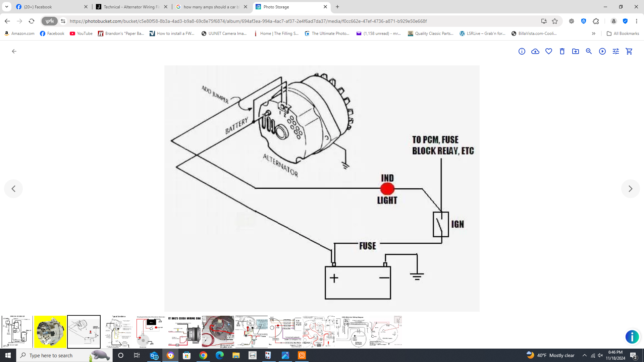The image size is (644, 362).
Task: Click the photobucket URL address bar
Action: click(248, 21)
